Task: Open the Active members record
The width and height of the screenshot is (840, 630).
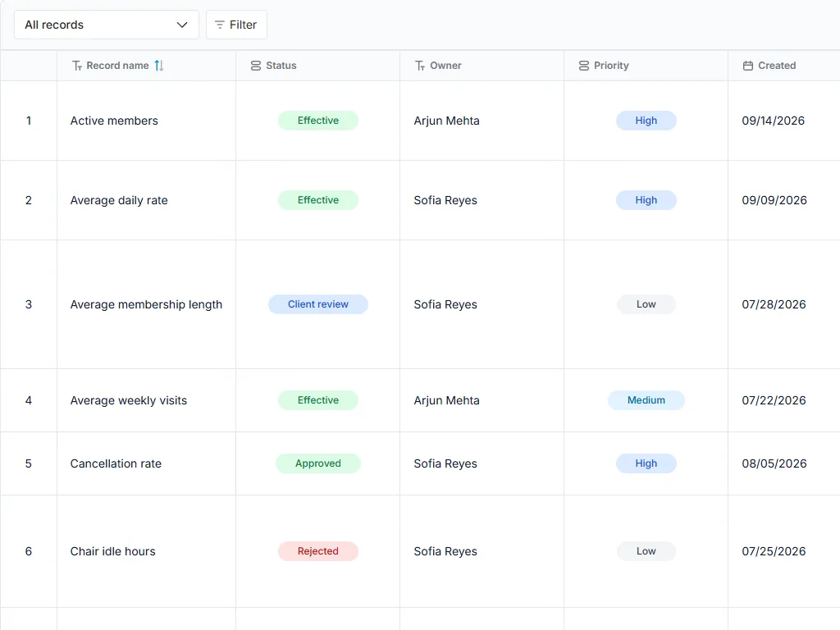Action: click(x=114, y=121)
